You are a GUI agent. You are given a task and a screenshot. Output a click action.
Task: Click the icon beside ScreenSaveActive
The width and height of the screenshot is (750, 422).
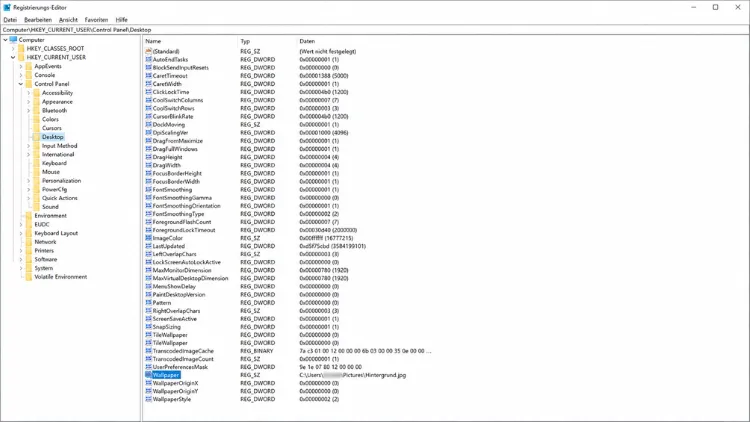148,319
